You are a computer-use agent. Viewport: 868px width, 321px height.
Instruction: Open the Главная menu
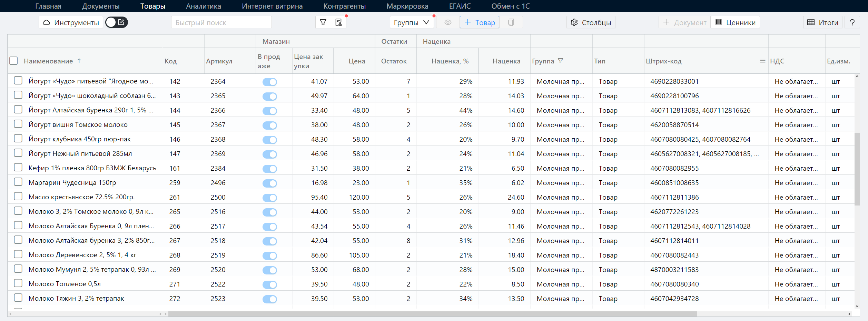click(x=48, y=6)
